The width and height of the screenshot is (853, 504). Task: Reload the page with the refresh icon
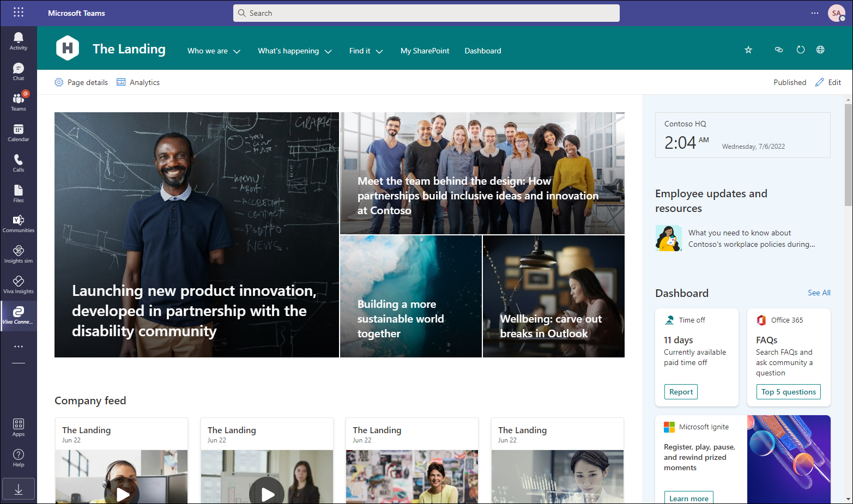[801, 50]
